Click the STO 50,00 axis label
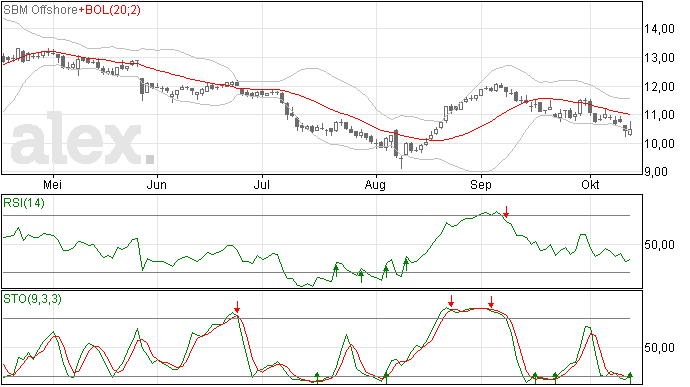This screenshot has width=690, height=387. click(659, 348)
